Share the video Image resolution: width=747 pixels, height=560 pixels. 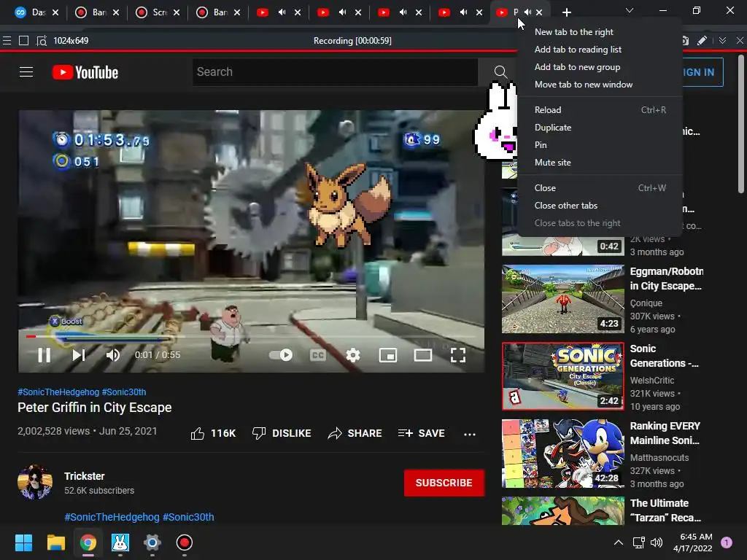point(355,433)
